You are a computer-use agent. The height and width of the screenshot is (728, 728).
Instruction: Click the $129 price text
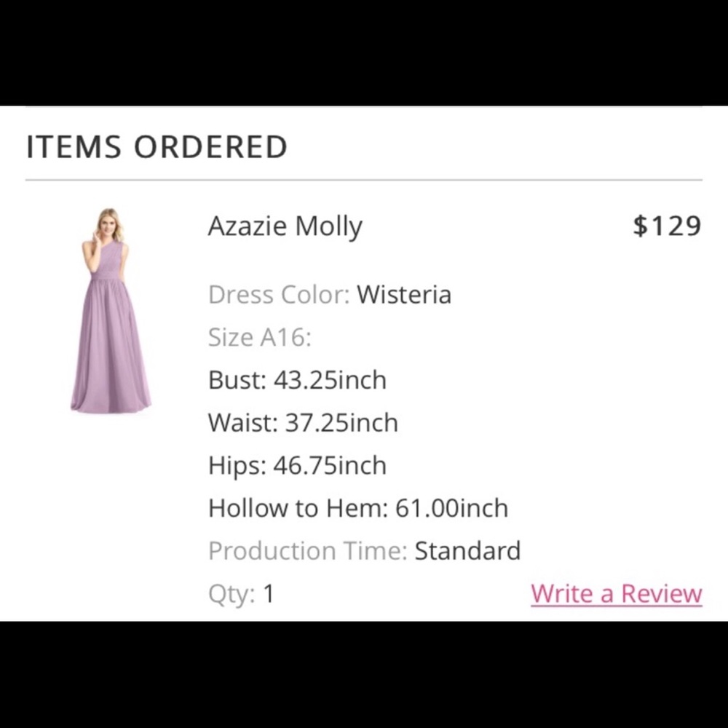667,226
